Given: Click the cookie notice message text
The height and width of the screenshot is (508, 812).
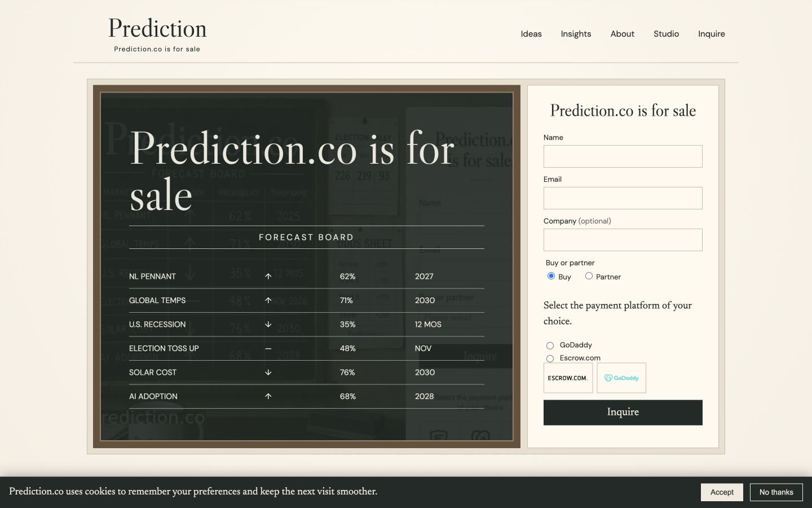Looking at the screenshot, I should [x=193, y=492].
